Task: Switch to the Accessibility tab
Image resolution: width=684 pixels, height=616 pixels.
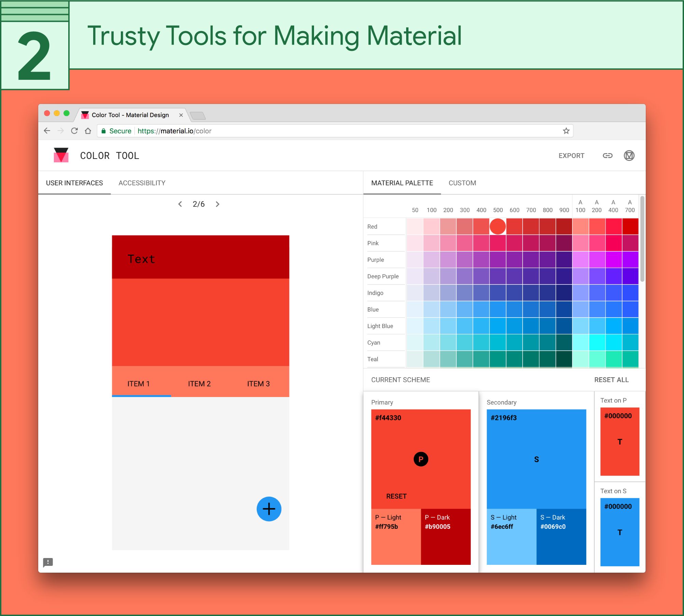Action: (142, 183)
